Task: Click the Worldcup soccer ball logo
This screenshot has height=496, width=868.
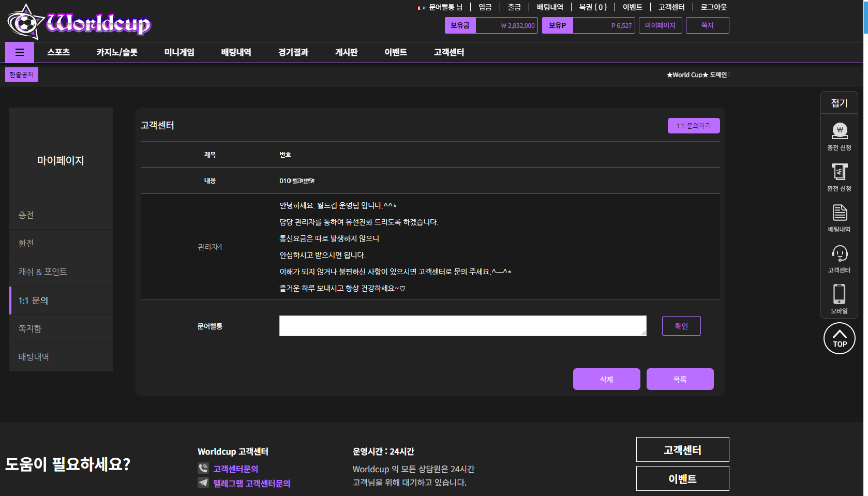Action: click(x=24, y=22)
